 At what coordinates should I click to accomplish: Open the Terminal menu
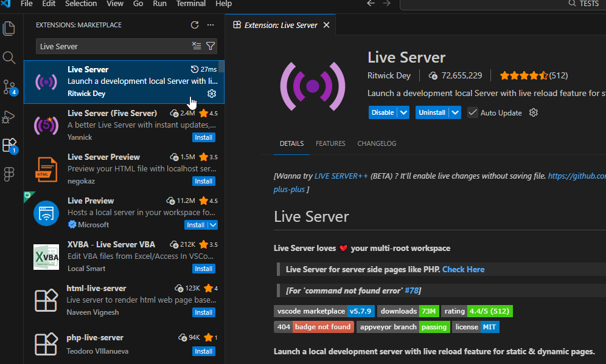tap(190, 4)
